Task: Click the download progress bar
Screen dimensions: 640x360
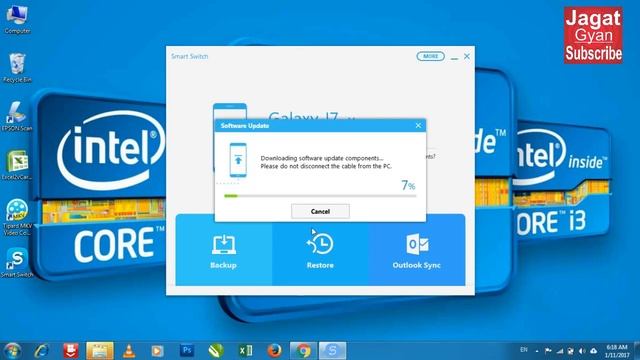Action: pos(320,196)
